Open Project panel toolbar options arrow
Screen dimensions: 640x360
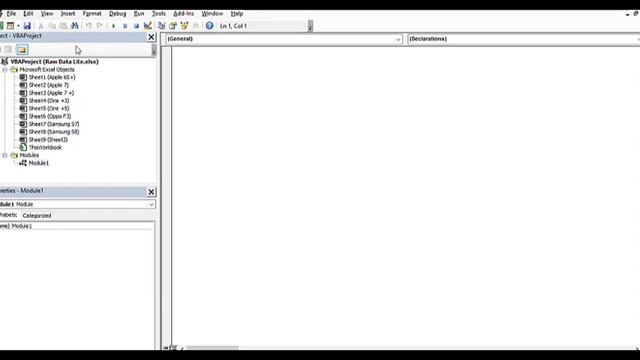click(x=153, y=50)
